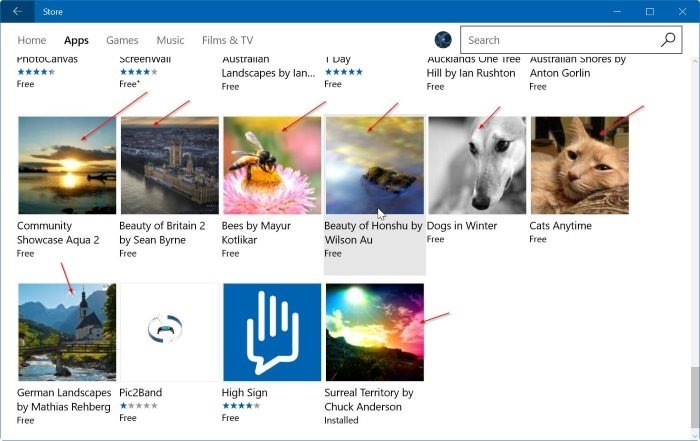The height and width of the screenshot is (441, 700).
Task: Click Beauty of Honshu by Wilson Au title
Action: (373, 233)
